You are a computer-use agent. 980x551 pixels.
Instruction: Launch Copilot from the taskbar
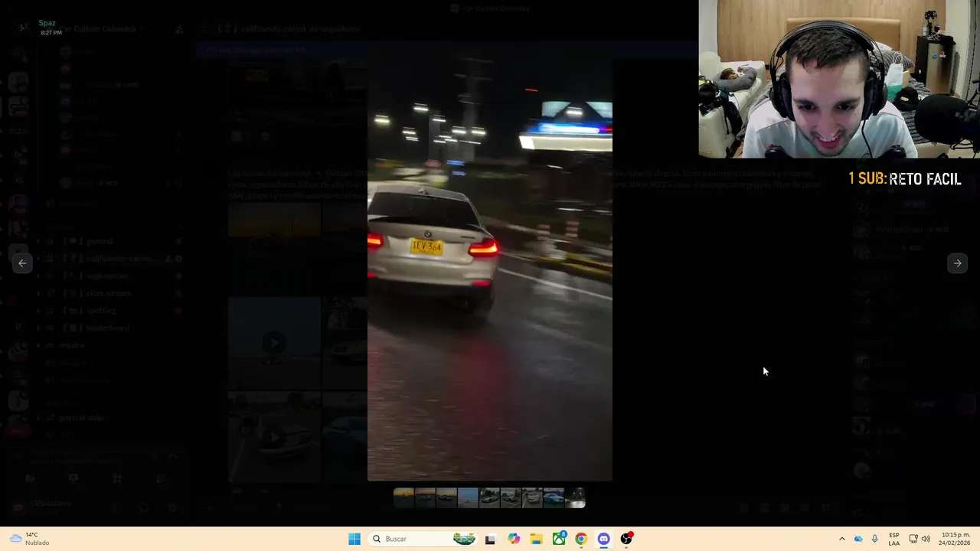[x=514, y=539]
